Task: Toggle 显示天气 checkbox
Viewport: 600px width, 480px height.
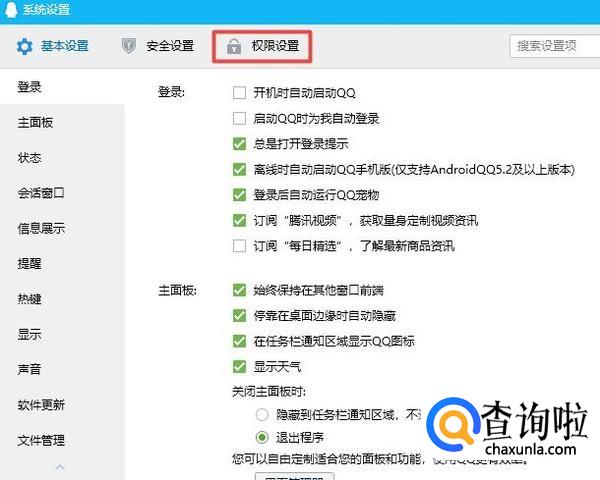Action: coord(239,366)
